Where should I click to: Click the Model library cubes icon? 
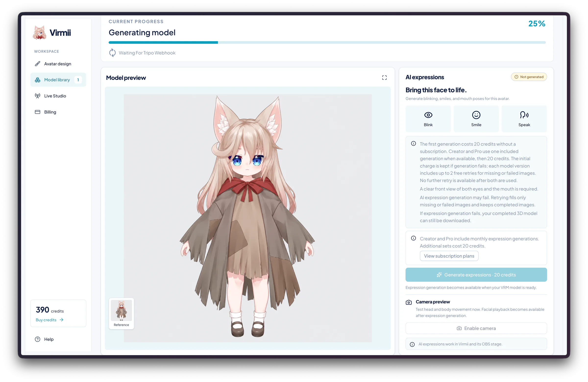pos(37,80)
